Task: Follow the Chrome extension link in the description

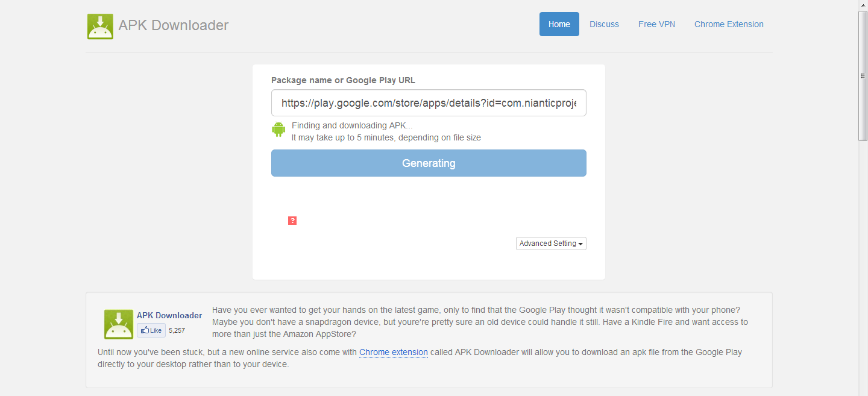Action: tap(393, 352)
